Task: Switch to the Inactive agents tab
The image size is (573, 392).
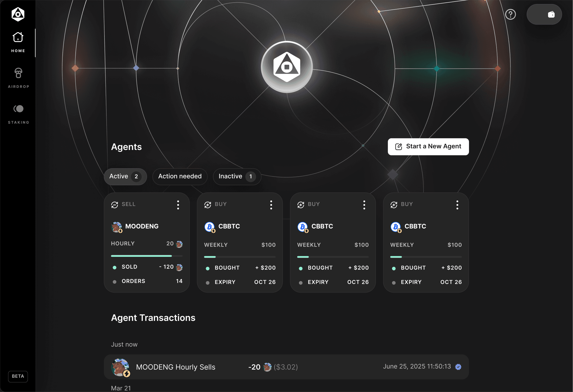Action: coord(237,176)
